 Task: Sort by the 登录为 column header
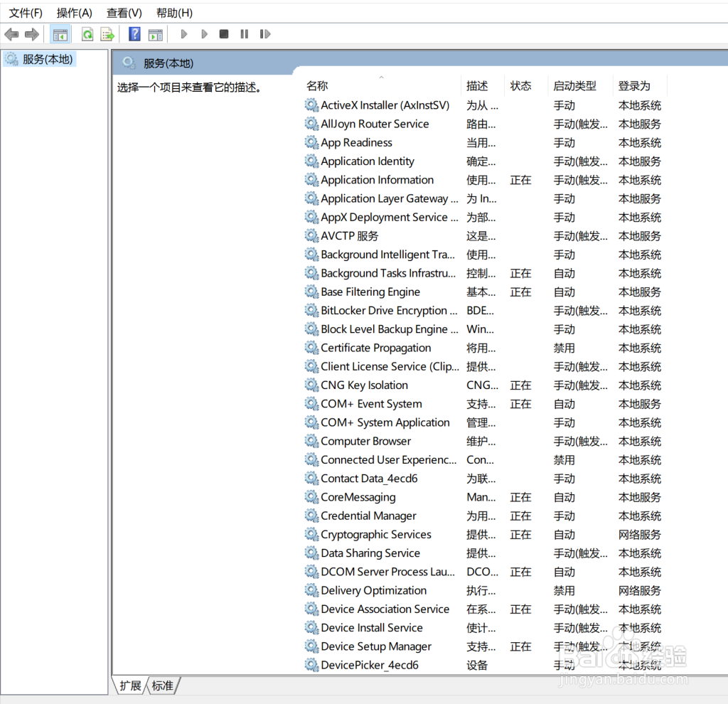click(639, 85)
